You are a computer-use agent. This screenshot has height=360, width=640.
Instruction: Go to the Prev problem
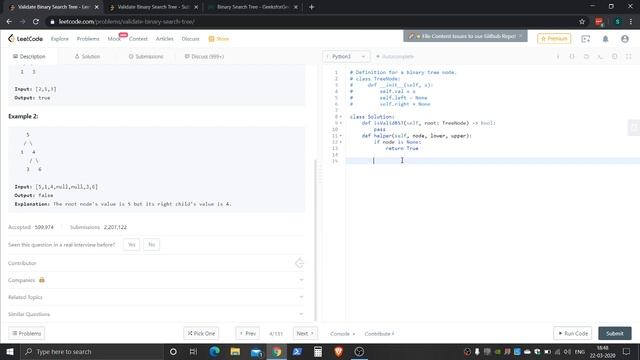click(x=248, y=333)
